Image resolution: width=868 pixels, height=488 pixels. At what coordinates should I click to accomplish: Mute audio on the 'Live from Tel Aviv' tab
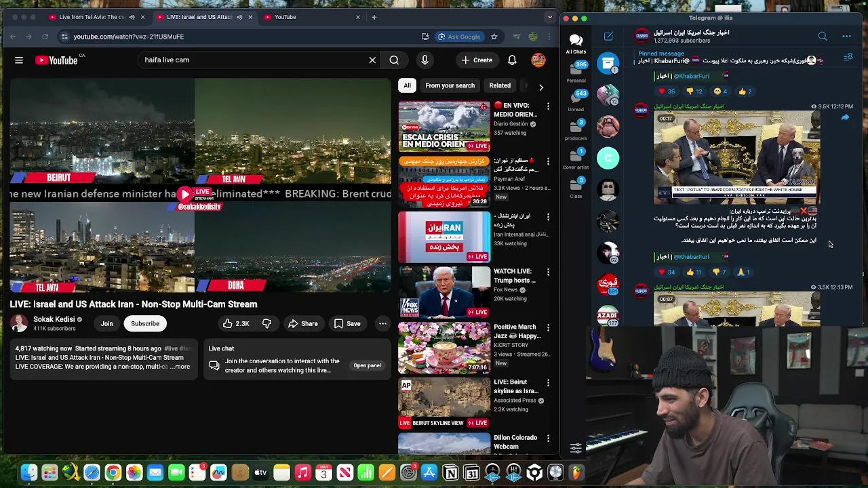(132, 17)
